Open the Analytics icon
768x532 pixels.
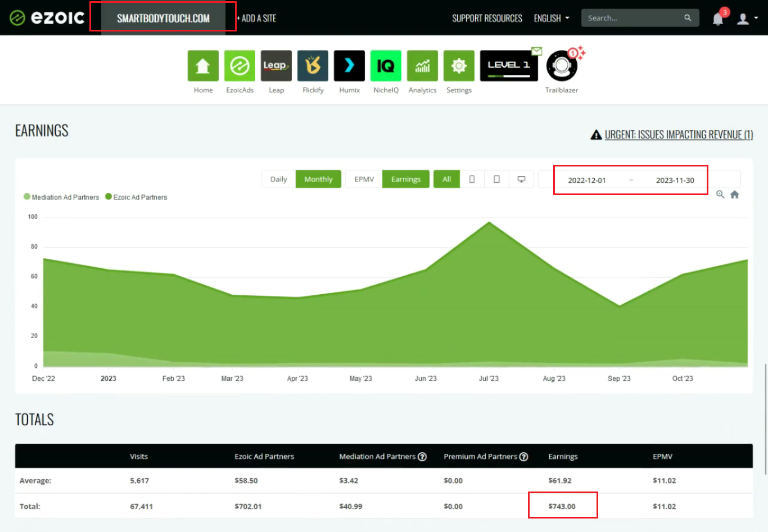click(422, 66)
